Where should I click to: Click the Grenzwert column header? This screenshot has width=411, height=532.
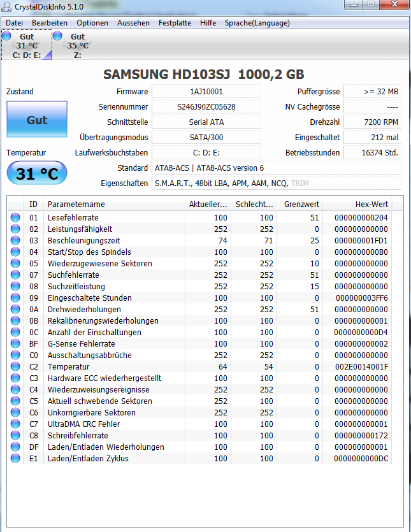(300, 205)
